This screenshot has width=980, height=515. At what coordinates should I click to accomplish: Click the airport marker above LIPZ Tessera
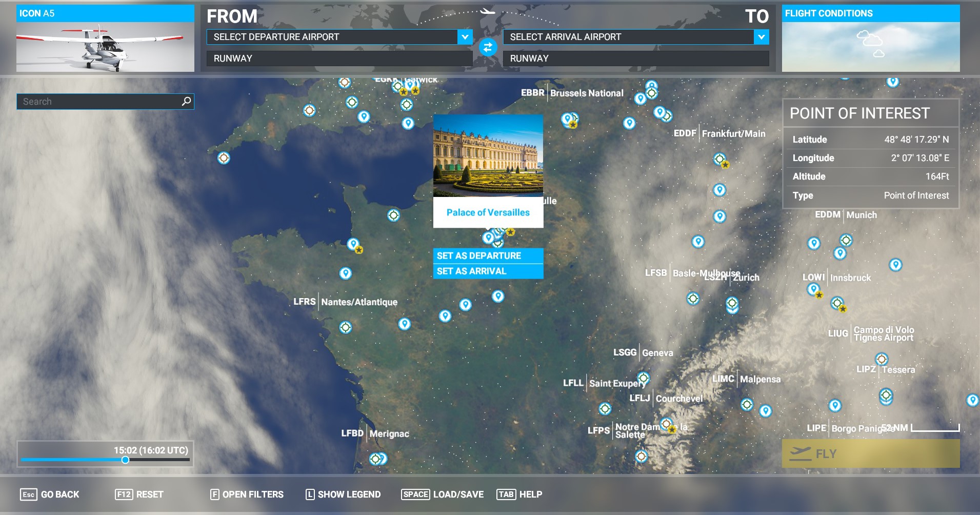[882, 359]
